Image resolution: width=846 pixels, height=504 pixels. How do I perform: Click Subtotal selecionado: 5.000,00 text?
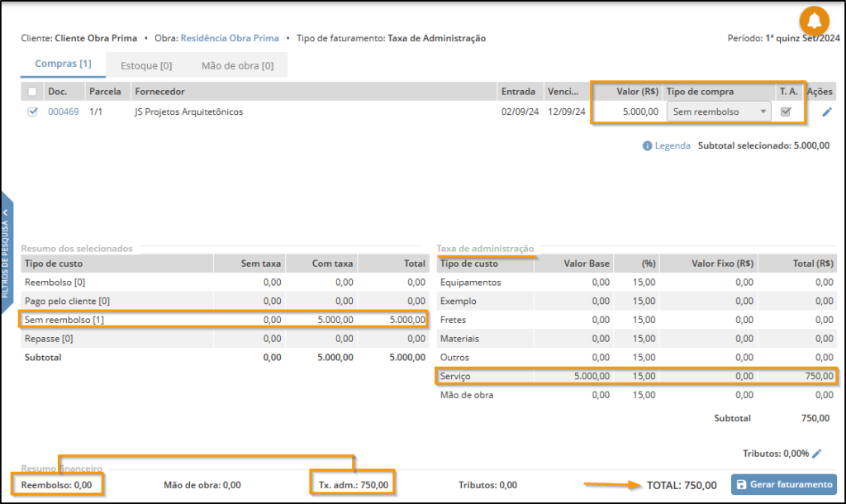click(763, 145)
